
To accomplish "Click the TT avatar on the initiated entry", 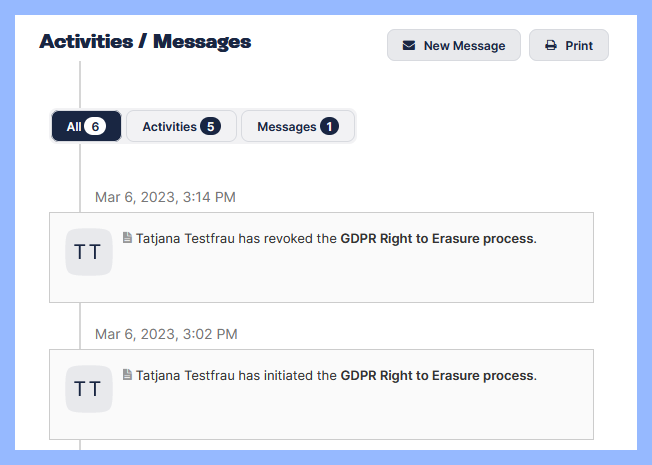I will [x=88, y=389].
